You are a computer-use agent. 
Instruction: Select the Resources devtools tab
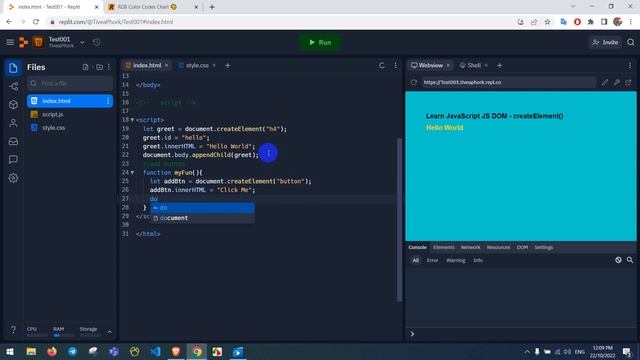pyautogui.click(x=498, y=247)
